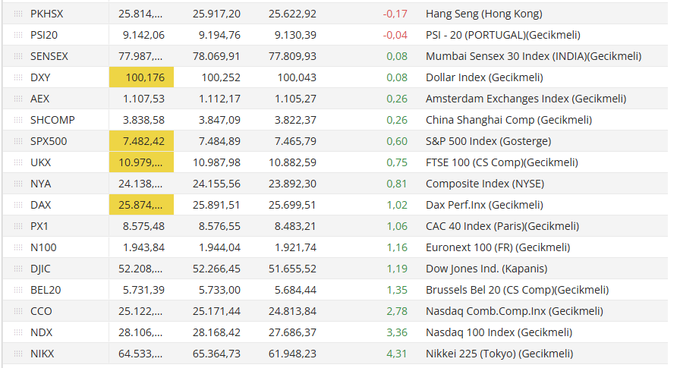
Task: Click the 3,36 change for NDX
Action: (397, 332)
